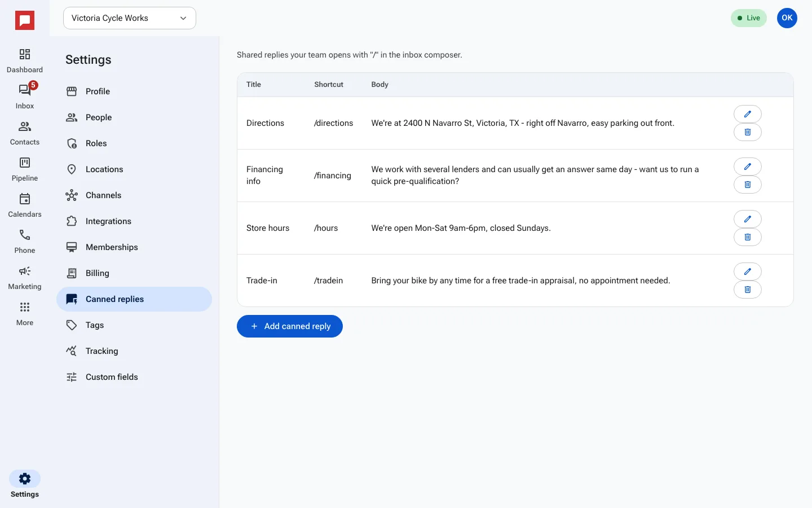Click the /financing shortcut cell
Screen dimensions: 812x508
tap(333, 176)
